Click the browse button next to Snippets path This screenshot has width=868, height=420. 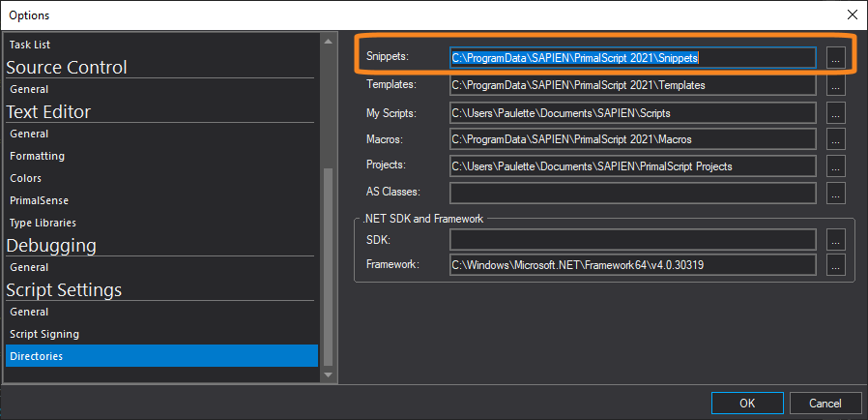tap(836, 57)
